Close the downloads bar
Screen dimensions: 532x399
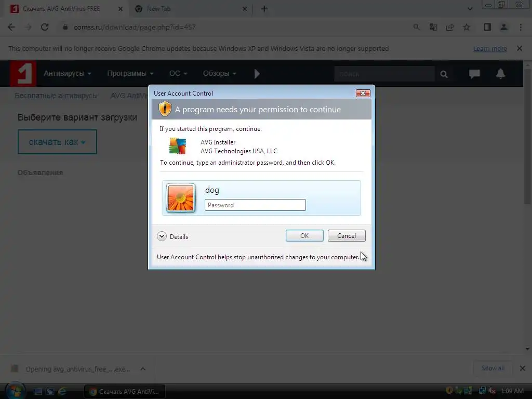click(523, 368)
